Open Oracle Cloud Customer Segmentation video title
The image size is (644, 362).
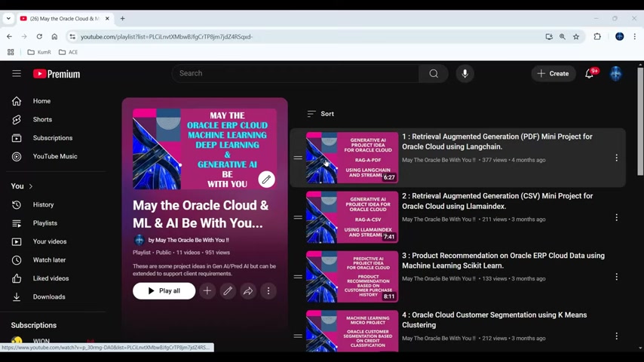494,320
